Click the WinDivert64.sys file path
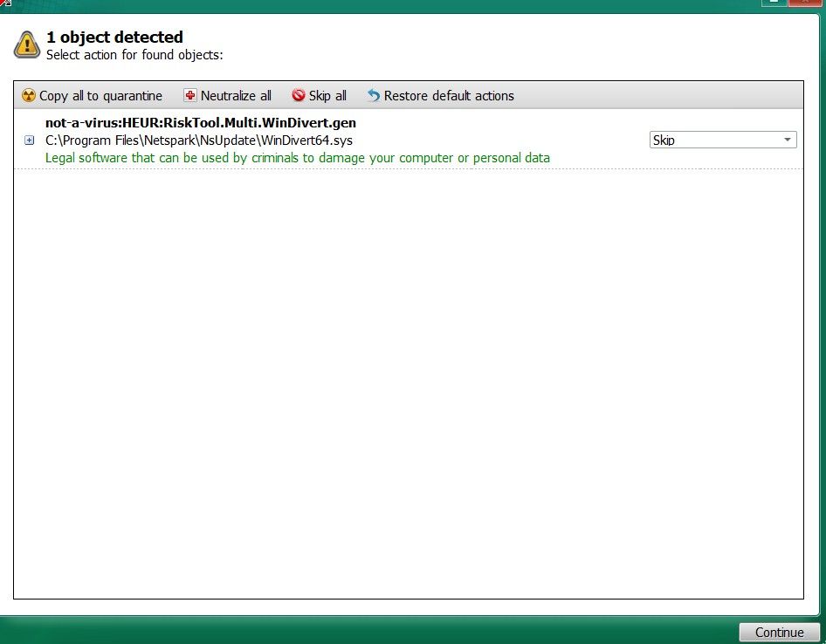Image resolution: width=826 pixels, height=644 pixels. (199, 140)
